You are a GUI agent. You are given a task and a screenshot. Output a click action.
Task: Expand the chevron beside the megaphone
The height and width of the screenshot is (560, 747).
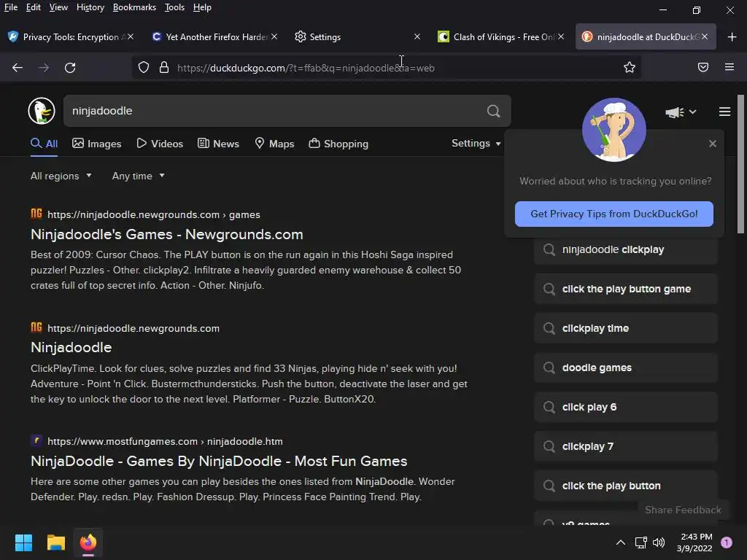[x=693, y=112]
